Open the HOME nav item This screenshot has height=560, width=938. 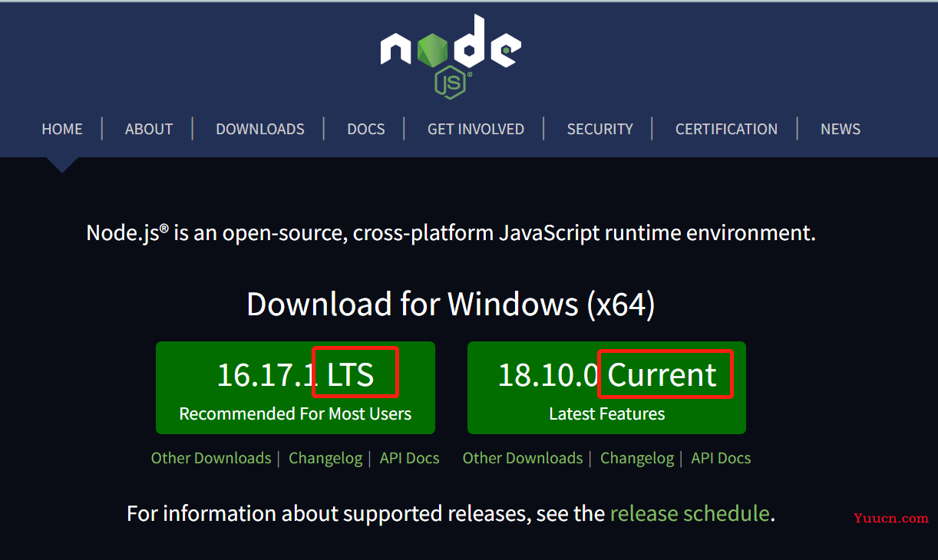tap(62, 129)
